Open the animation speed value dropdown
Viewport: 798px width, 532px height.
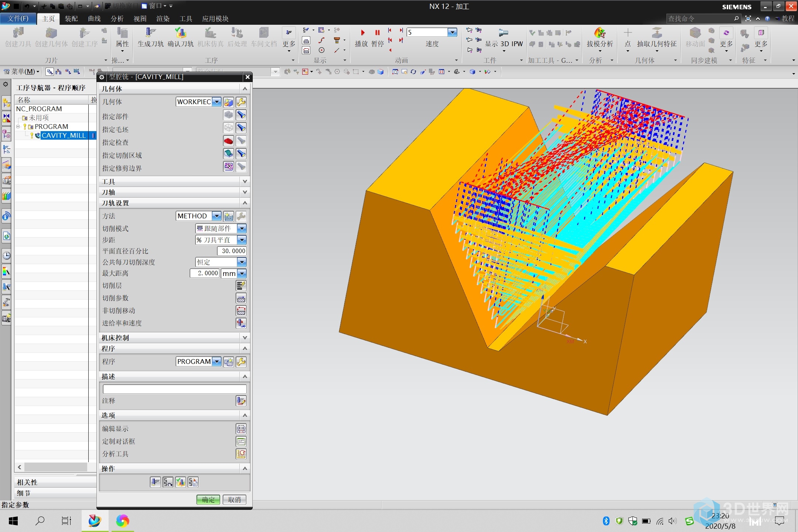point(452,32)
